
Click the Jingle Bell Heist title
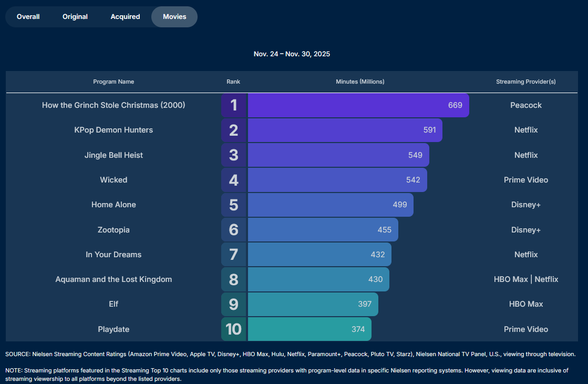(x=114, y=155)
